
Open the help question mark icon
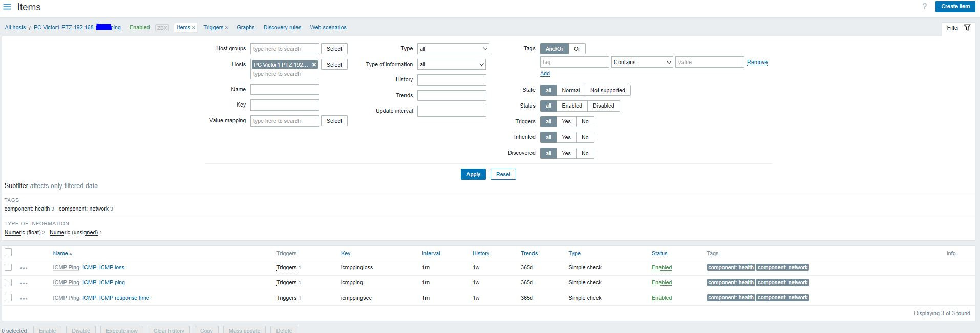click(x=924, y=6)
